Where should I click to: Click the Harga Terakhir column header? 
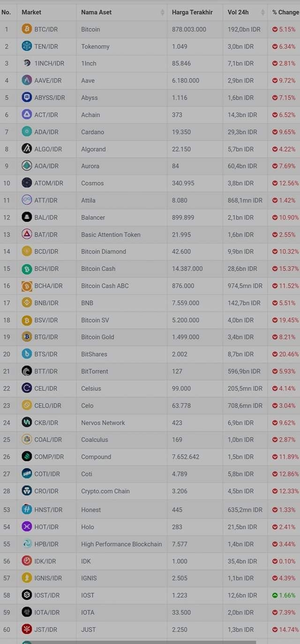pos(192,12)
